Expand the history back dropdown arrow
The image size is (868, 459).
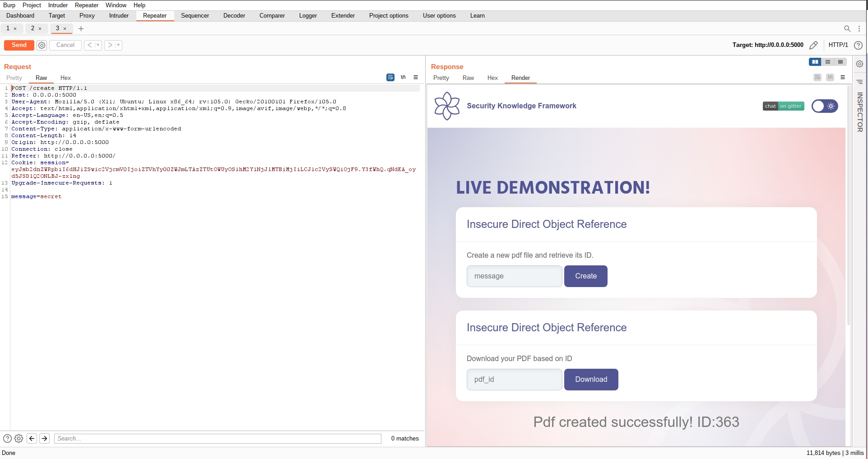[x=98, y=45]
